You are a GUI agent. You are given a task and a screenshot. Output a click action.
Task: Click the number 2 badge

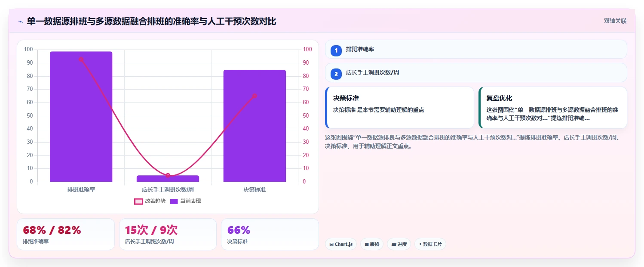(336, 74)
